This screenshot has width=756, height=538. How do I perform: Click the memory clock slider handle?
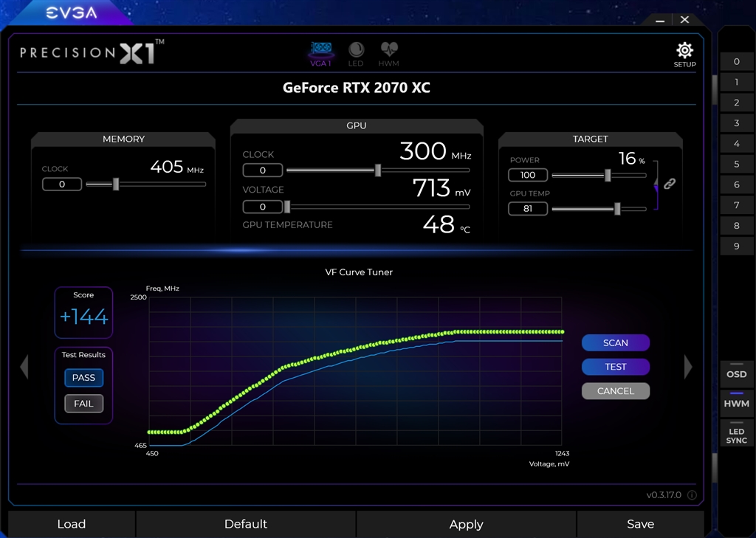116,184
